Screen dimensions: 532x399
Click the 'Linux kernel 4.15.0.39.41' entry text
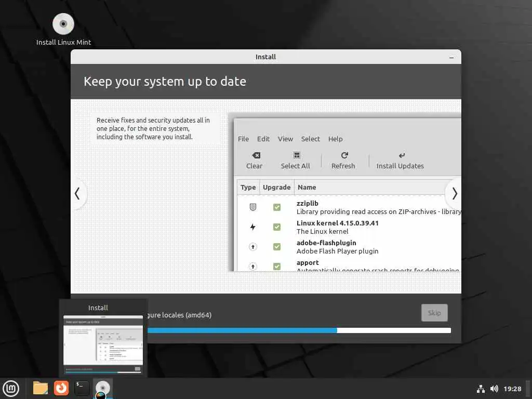pyautogui.click(x=338, y=223)
